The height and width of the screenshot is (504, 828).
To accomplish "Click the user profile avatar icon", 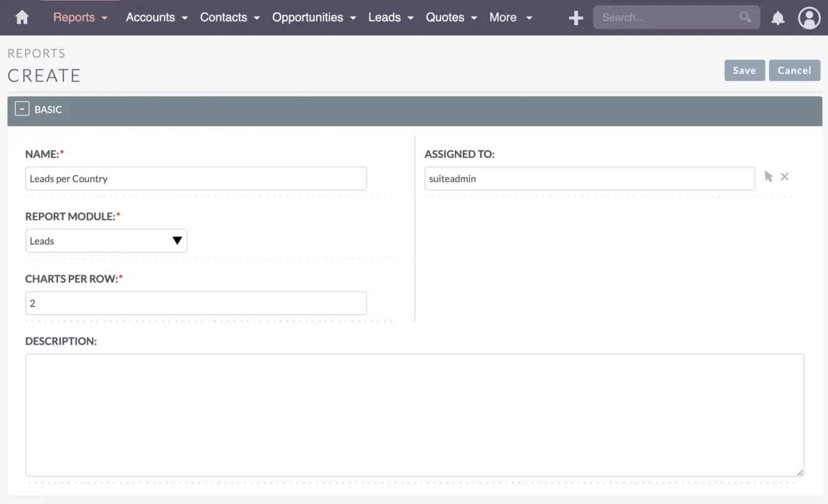I will 809,18.
